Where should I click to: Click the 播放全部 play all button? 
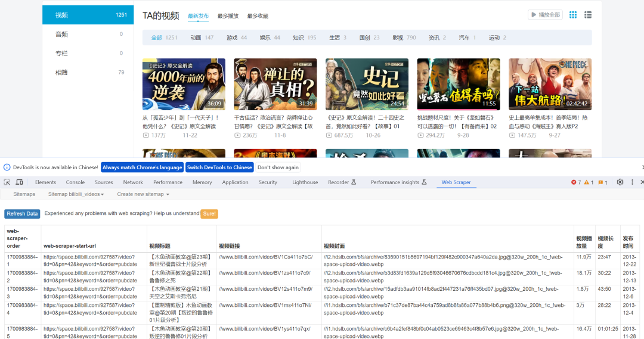(x=545, y=15)
